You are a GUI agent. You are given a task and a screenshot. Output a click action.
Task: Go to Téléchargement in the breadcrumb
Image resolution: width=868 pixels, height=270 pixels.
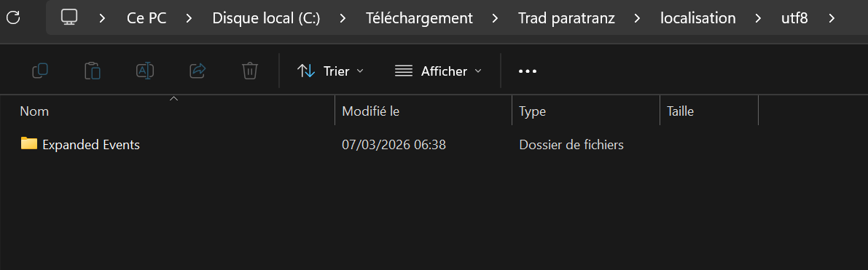[x=419, y=17]
